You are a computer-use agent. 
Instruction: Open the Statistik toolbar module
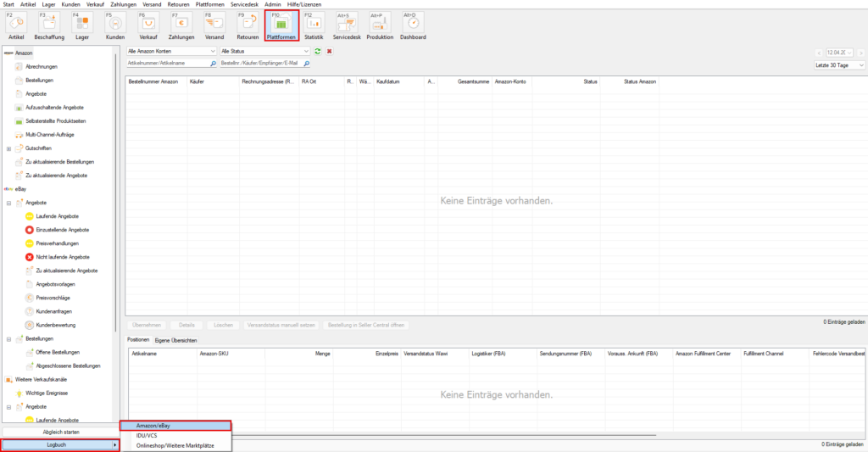(x=314, y=26)
